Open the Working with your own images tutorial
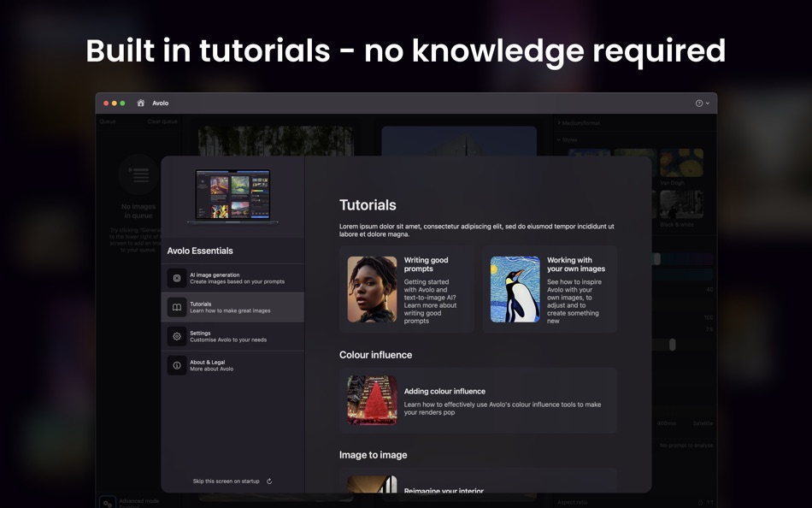Image resolution: width=812 pixels, height=508 pixels. click(550, 289)
